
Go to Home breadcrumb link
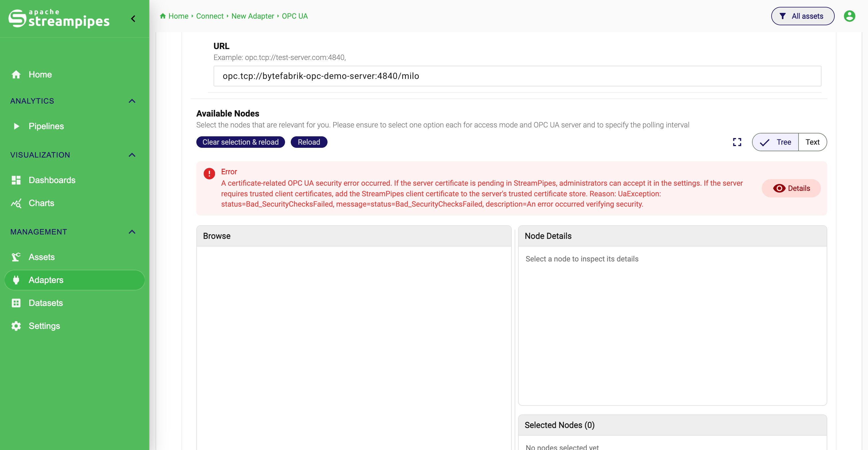pyautogui.click(x=178, y=16)
